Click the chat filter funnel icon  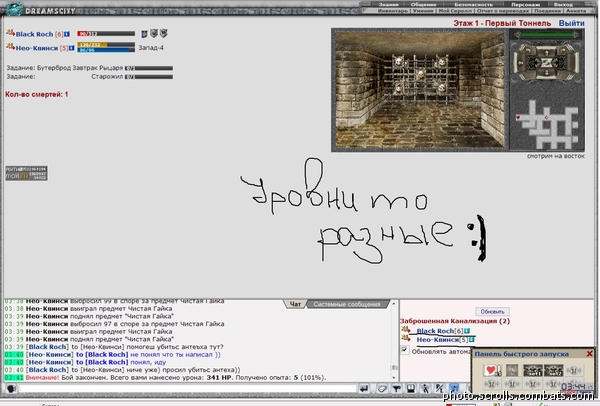pos(396,389)
